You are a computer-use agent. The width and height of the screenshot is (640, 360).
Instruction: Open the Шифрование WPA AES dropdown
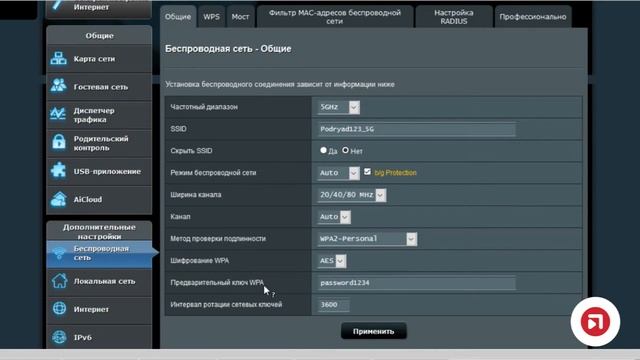tap(332, 261)
